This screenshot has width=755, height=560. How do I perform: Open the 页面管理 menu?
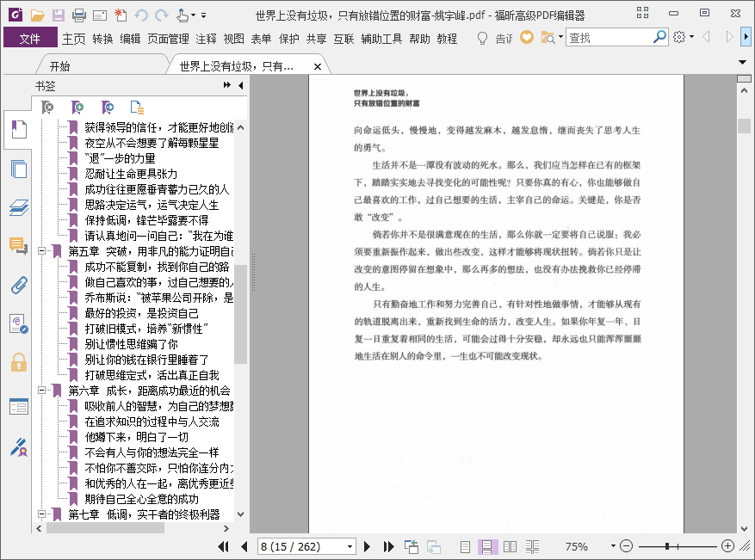pyautogui.click(x=168, y=39)
